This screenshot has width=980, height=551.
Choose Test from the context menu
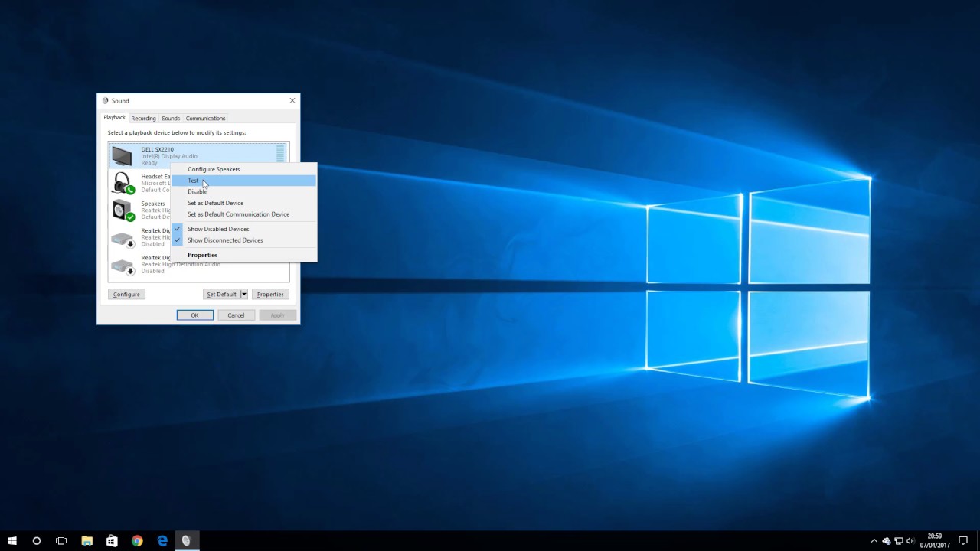(x=243, y=181)
